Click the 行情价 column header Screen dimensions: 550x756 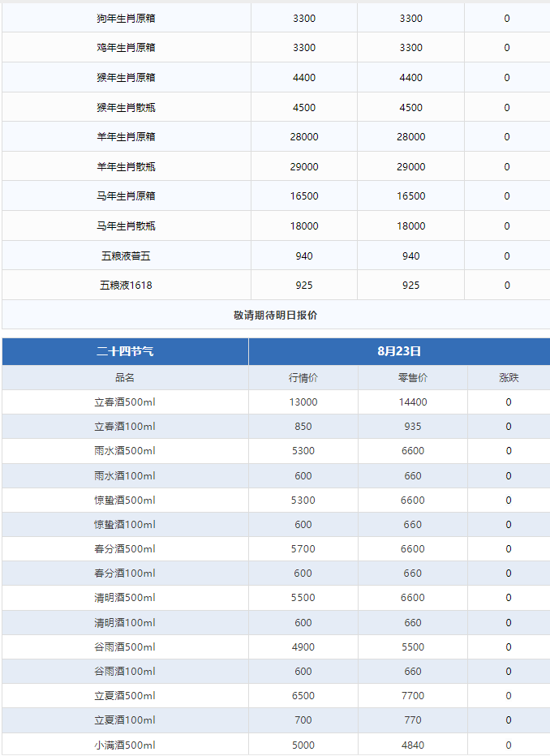pos(303,378)
